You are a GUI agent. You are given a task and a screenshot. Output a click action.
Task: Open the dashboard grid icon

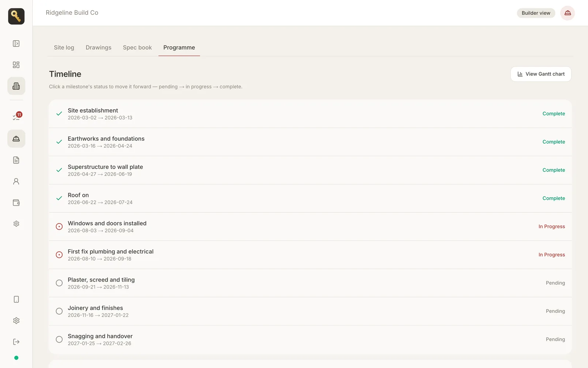tap(16, 65)
